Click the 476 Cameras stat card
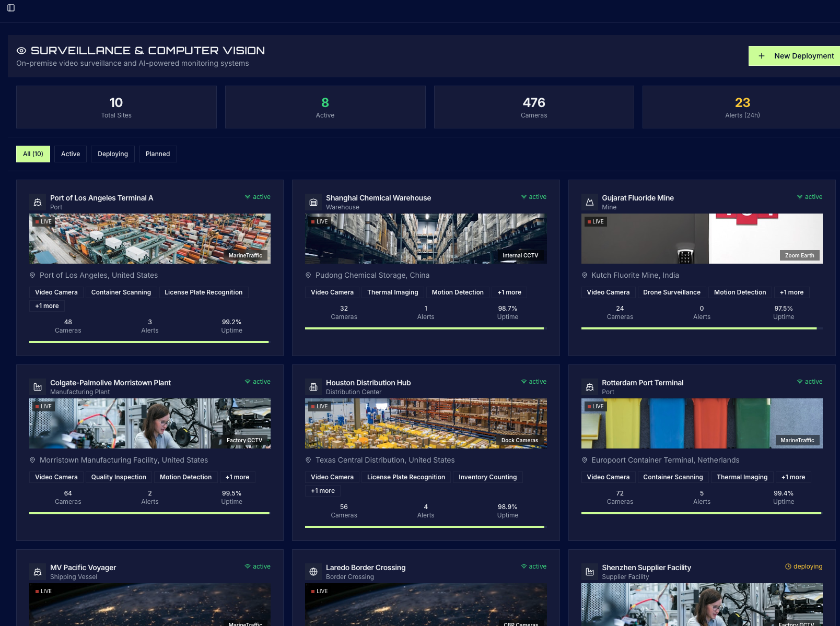840x626 pixels. pyautogui.click(x=534, y=107)
